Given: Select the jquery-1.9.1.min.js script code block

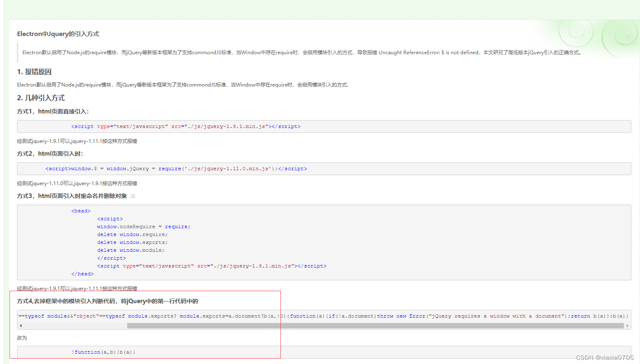Looking at the screenshot, I should click(x=186, y=126).
